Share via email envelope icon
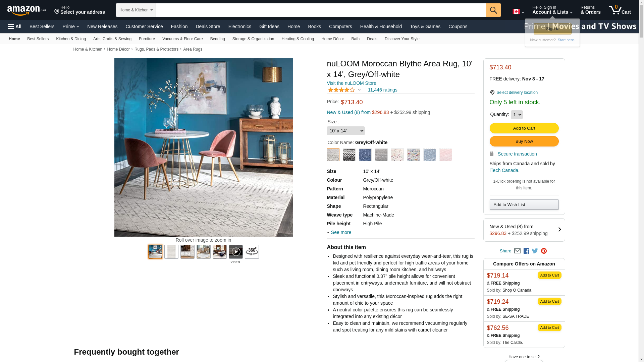The height and width of the screenshot is (362, 644). click(517, 251)
